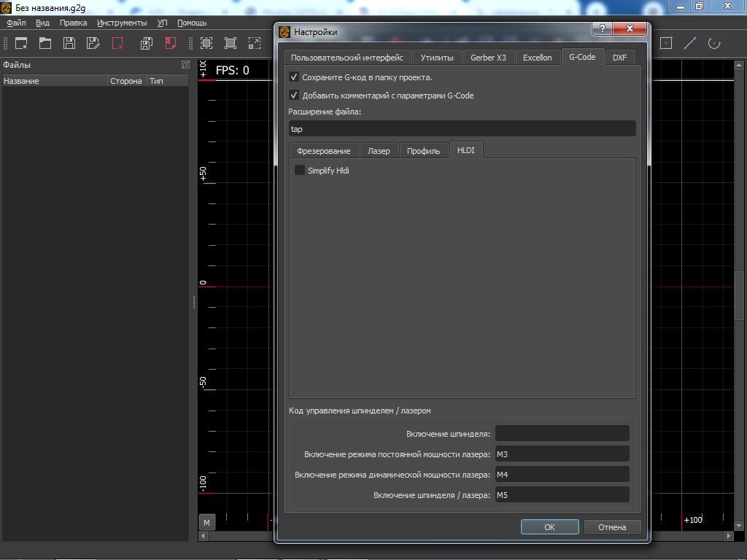The image size is (747, 560).
Task: Open the Excellon tab
Action: (538, 57)
